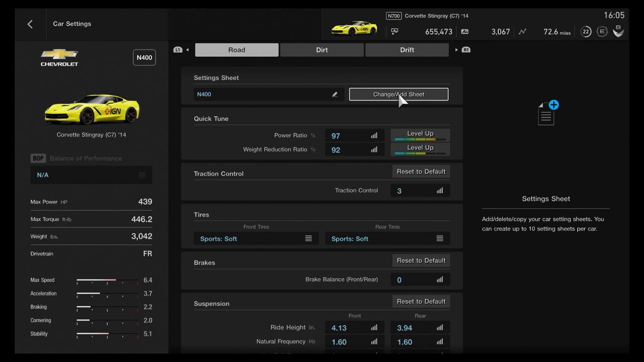
Task: Click the Change/Add Sheet button
Action: click(398, 95)
